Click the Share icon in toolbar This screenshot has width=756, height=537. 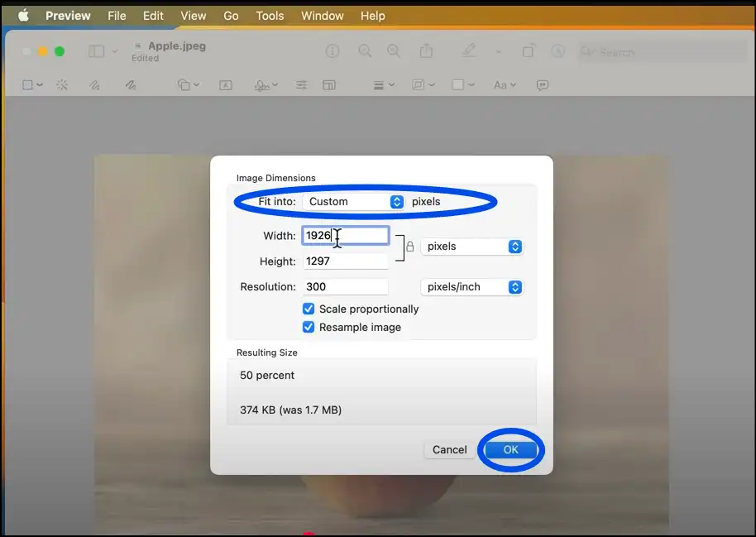tap(426, 50)
